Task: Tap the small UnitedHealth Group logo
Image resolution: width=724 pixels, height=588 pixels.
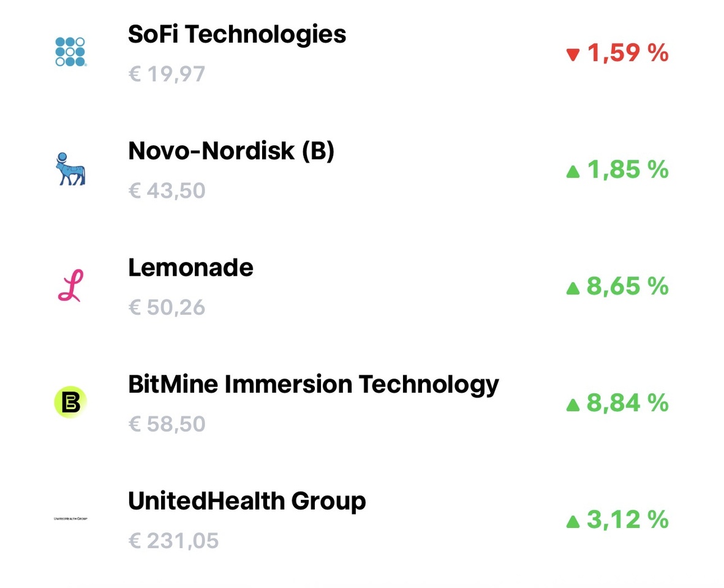Action: (70, 519)
